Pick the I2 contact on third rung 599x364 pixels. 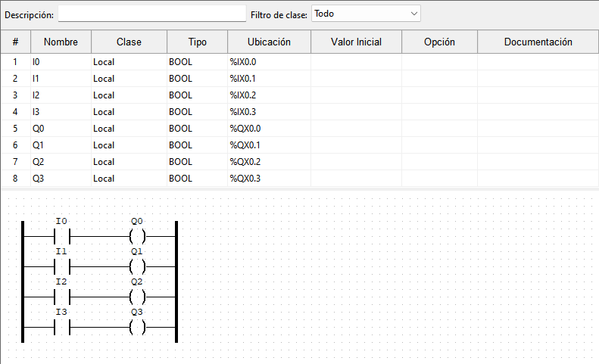click(62, 297)
